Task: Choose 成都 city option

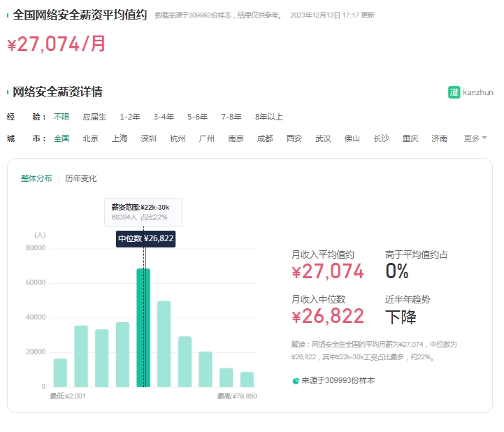Action: [x=265, y=138]
